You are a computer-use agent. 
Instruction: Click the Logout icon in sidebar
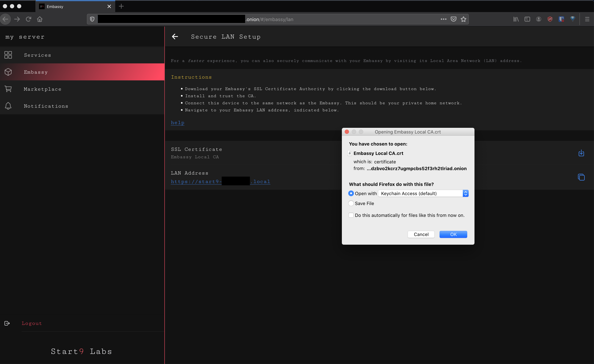[7, 323]
